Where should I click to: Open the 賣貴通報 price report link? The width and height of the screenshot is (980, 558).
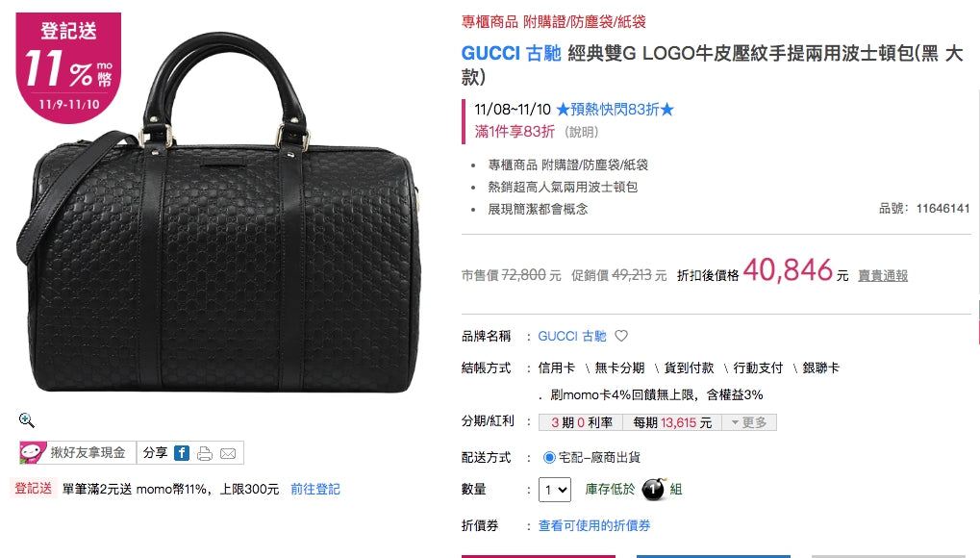tap(883, 276)
